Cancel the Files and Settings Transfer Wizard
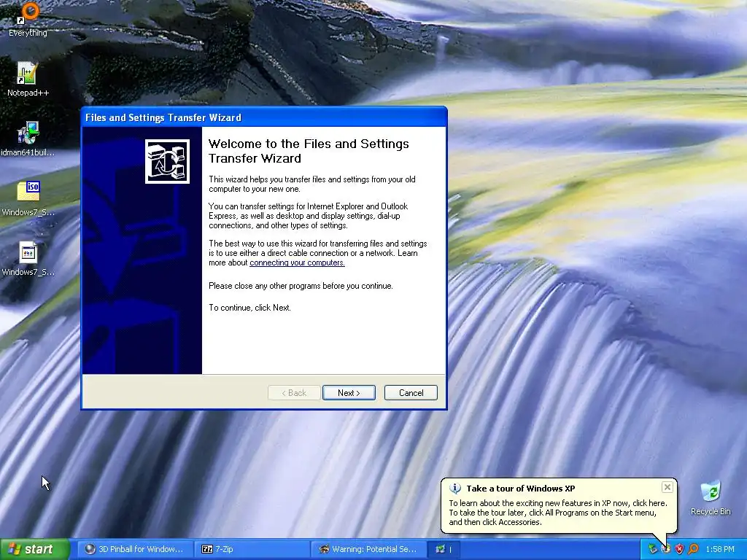The width and height of the screenshot is (747, 560). 411,393
